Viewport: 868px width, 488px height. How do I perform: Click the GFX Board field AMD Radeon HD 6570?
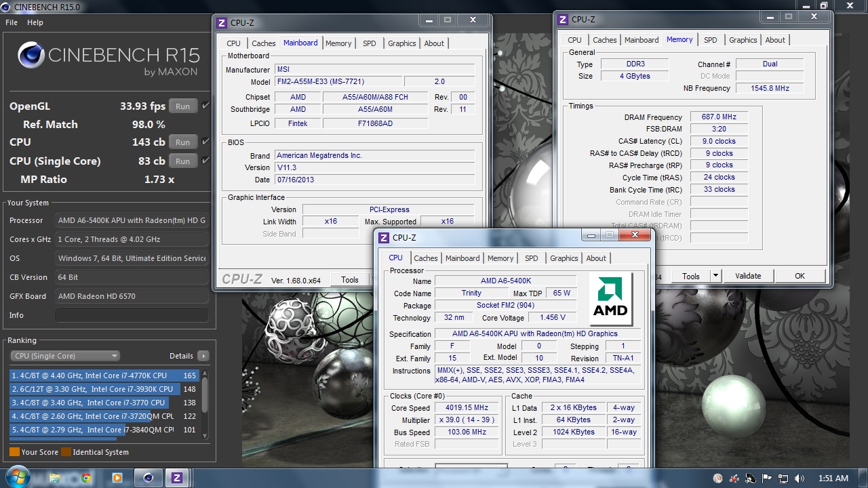pos(132,296)
